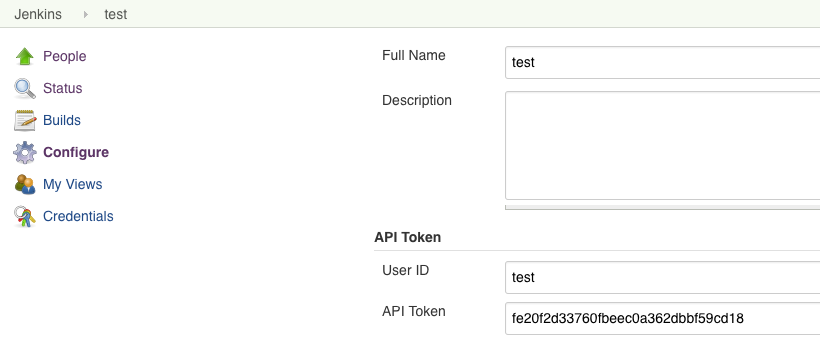Click the gear Configure icon
Screen dimensions: 820x363
pyautogui.click(x=25, y=153)
